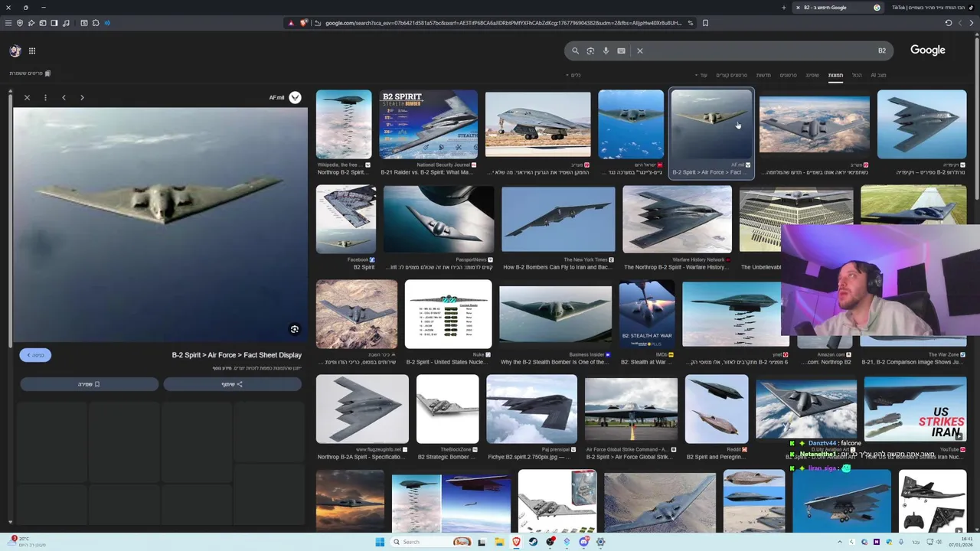Click the Lens icon on the preview image
The width and height of the screenshot is (980, 551).
tap(294, 329)
